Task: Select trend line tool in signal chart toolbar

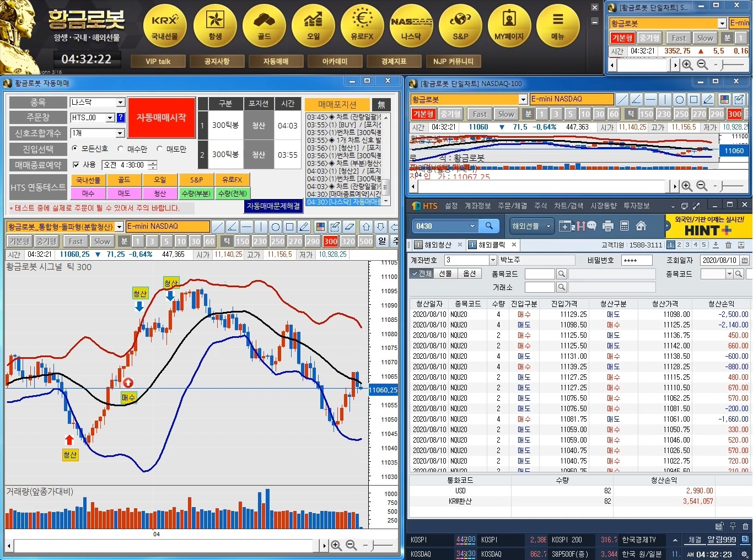Action: [x=218, y=227]
